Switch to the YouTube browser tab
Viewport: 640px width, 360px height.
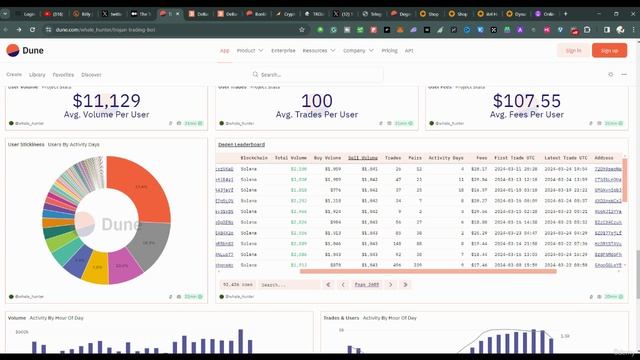(x=53, y=14)
